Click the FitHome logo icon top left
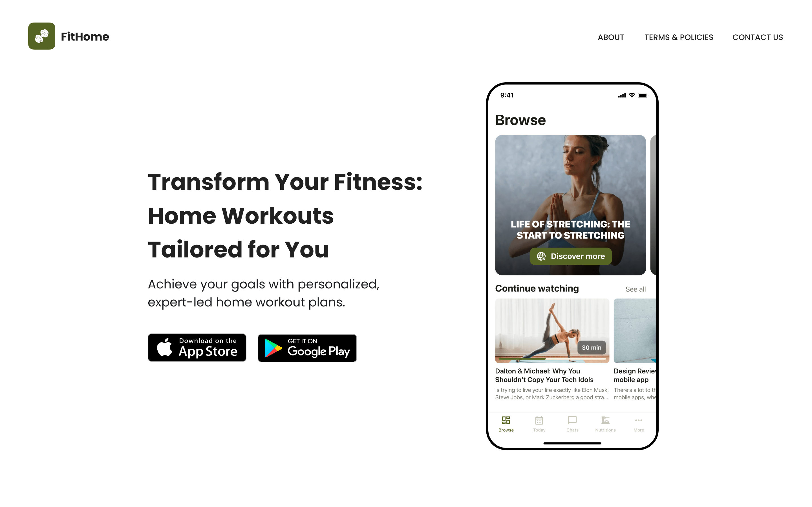Image resolution: width=812 pixels, height=507 pixels. tap(40, 37)
